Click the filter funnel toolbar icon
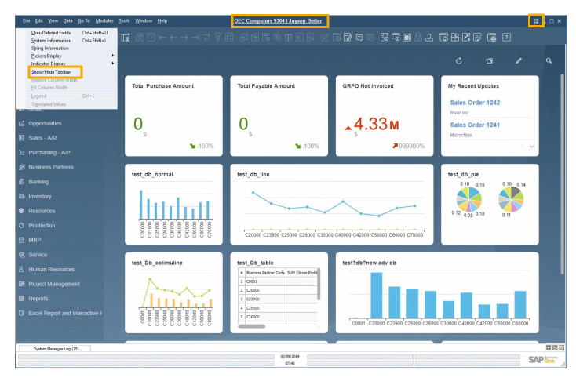 click(220, 37)
